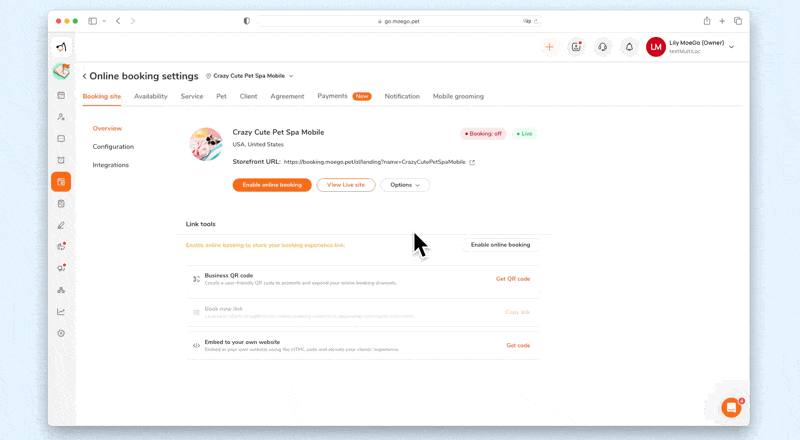Screen dimensions: 800x440
Task: Select Overview in the left submenu
Action: [107, 128]
